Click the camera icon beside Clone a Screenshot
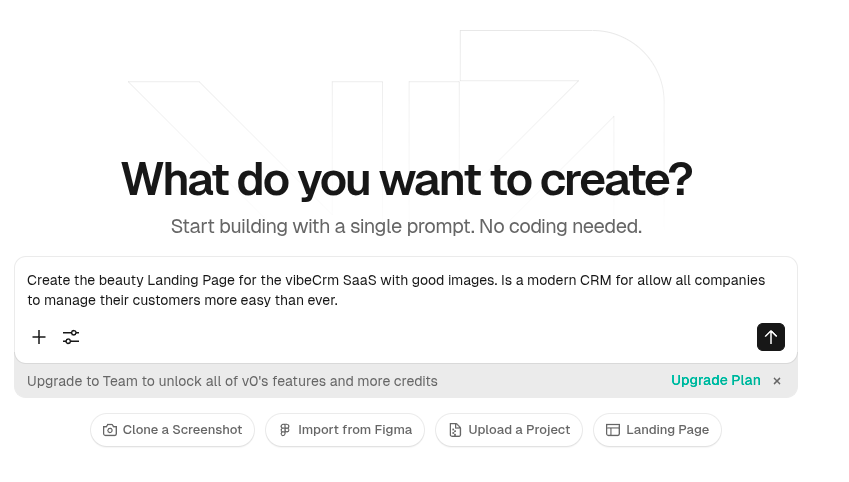This screenshot has width=849, height=482. click(110, 430)
